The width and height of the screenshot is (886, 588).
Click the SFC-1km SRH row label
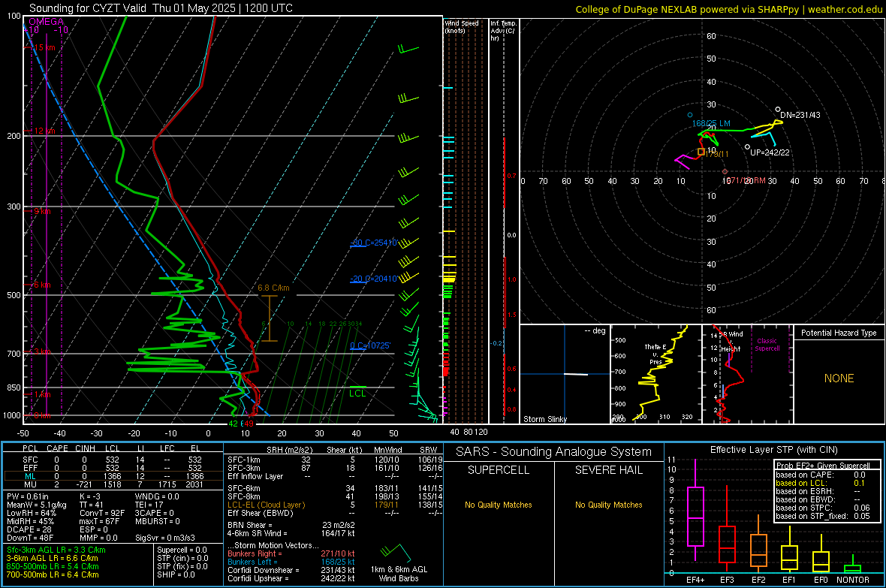pyautogui.click(x=243, y=460)
